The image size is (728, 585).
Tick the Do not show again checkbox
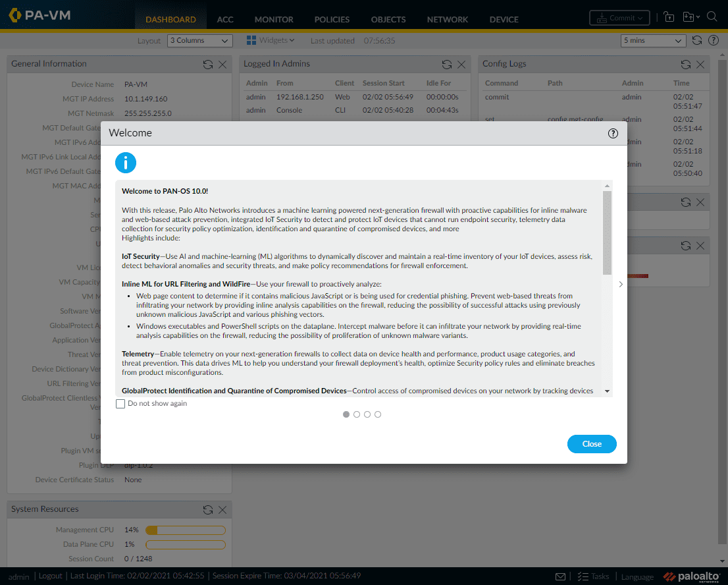pos(120,404)
